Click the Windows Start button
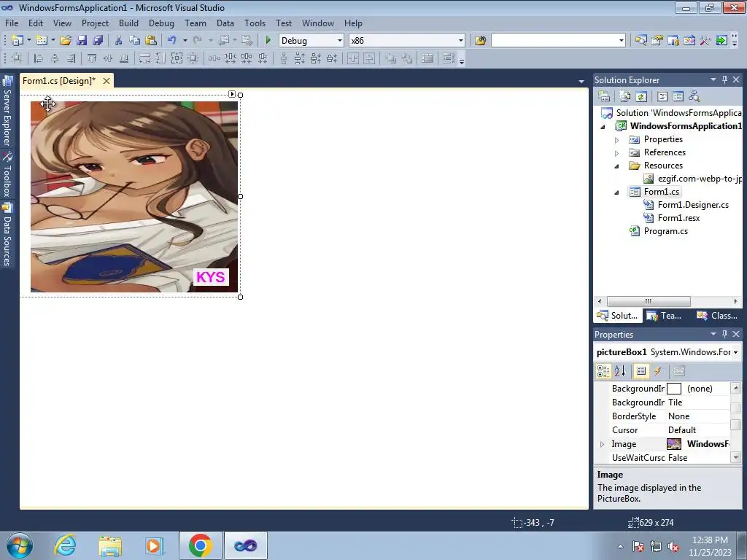The width and height of the screenshot is (747, 560). pyautogui.click(x=19, y=545)
